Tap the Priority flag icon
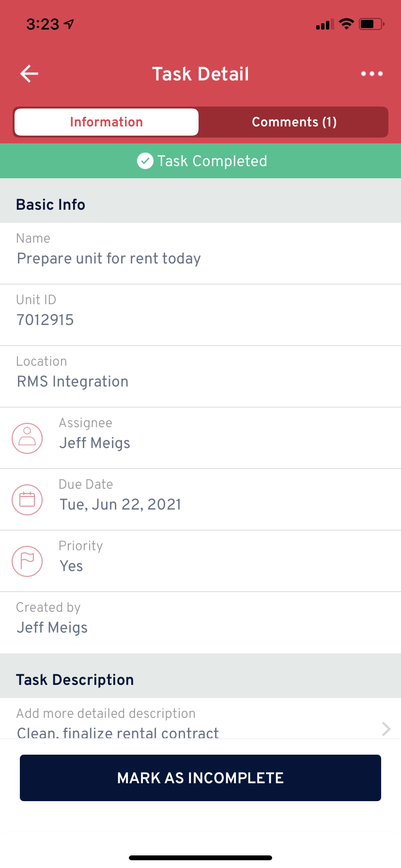401x868 pixels. [27, 561]
